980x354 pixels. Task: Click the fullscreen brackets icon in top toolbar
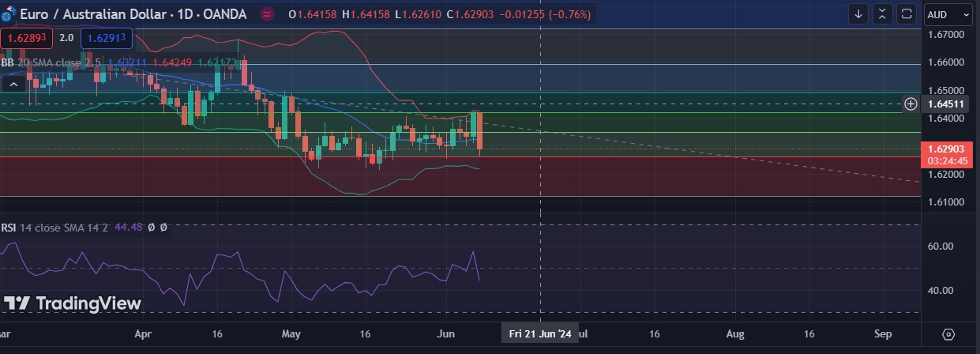pyautogui.click(x=907, y=14)
